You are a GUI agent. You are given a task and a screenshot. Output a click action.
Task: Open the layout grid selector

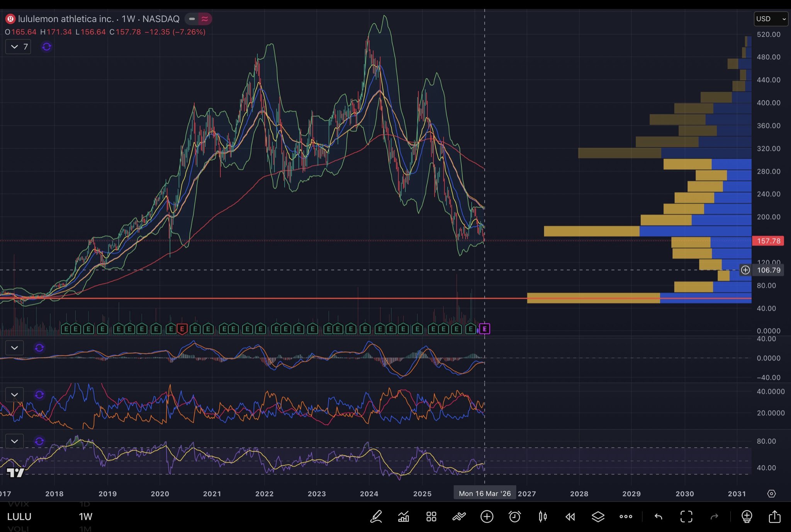click(431, 517)
